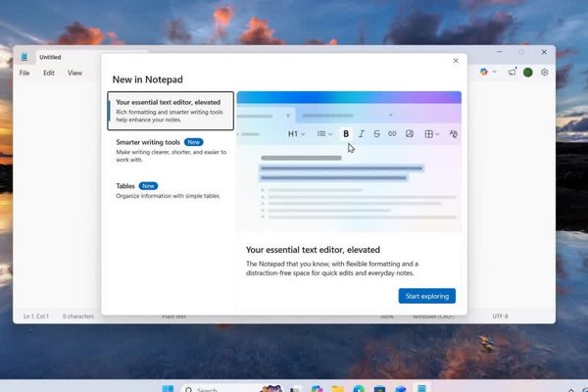Click the Notepad app icon in title bar
Screen dimensions: 588x392
[24, 57]
